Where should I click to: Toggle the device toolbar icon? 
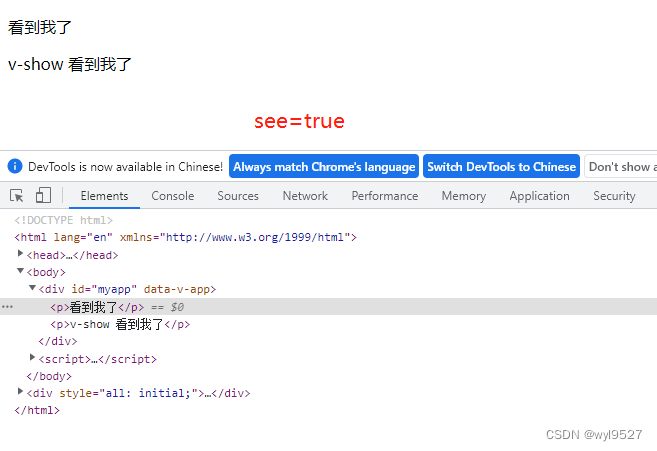pyautogui.click(x=43, y=195)
